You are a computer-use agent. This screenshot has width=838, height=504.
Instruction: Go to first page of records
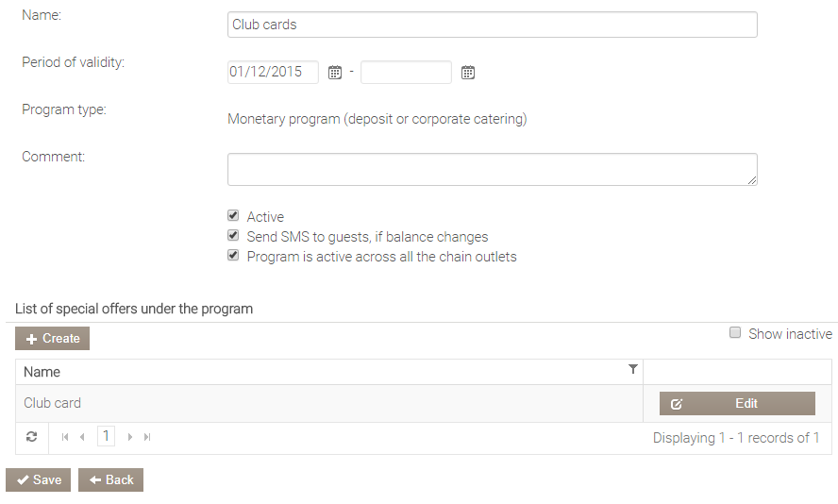click(x=65, y=437)
